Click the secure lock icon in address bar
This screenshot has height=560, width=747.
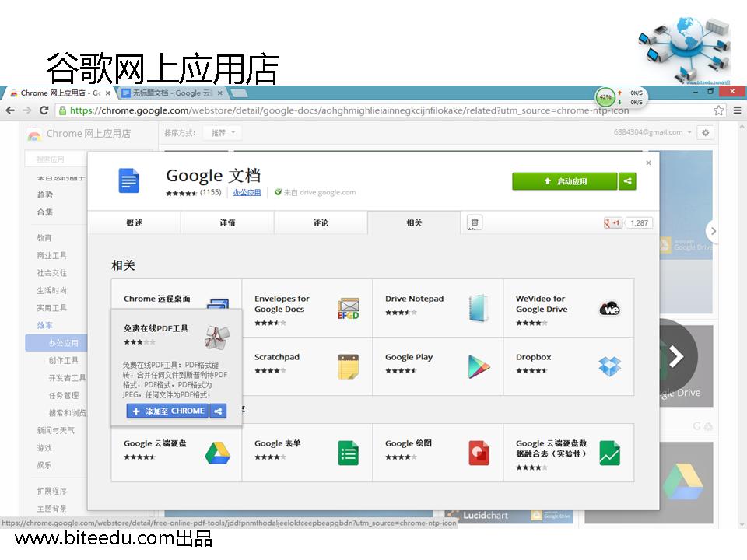pyautogui.click(x=62, y=110)
